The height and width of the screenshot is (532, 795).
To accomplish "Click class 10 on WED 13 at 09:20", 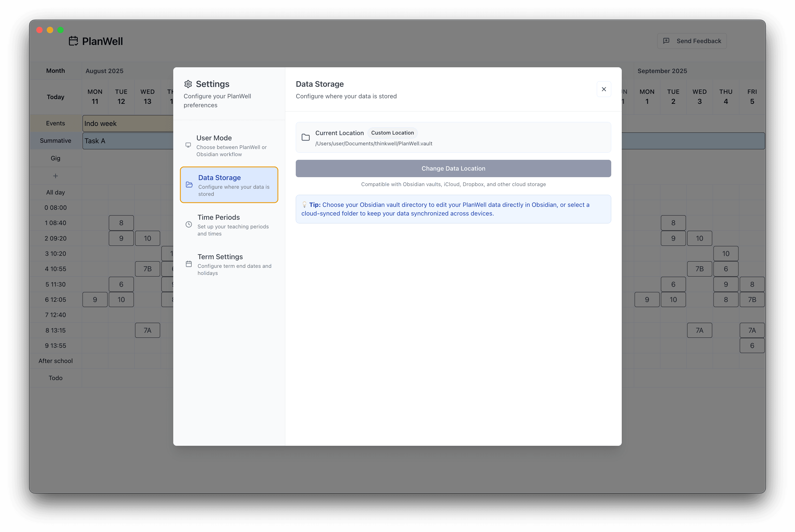I will (147, 238).
